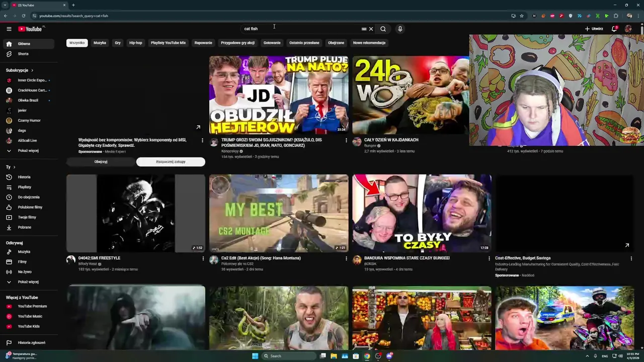
Task: Select the Playlisty YouTube Mix chip
Action: point(168,43)
